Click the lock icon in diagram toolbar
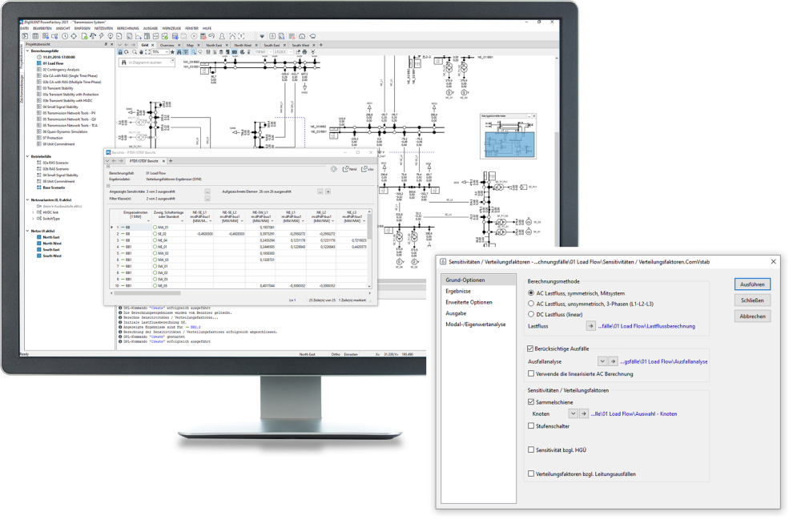The height and width of the screenshot is (532, 801). click(120, 51)
